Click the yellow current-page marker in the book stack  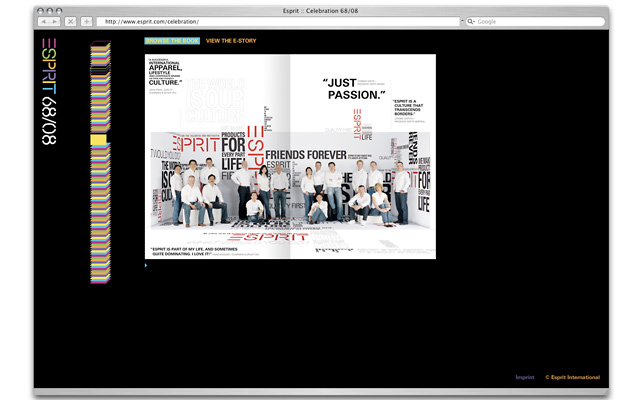click(x=98, y=140)
